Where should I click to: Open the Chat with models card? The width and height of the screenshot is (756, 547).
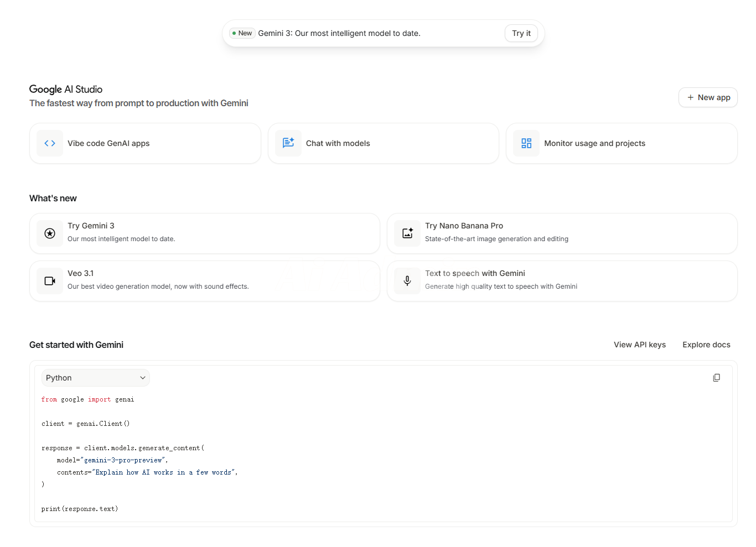[383, 143]
